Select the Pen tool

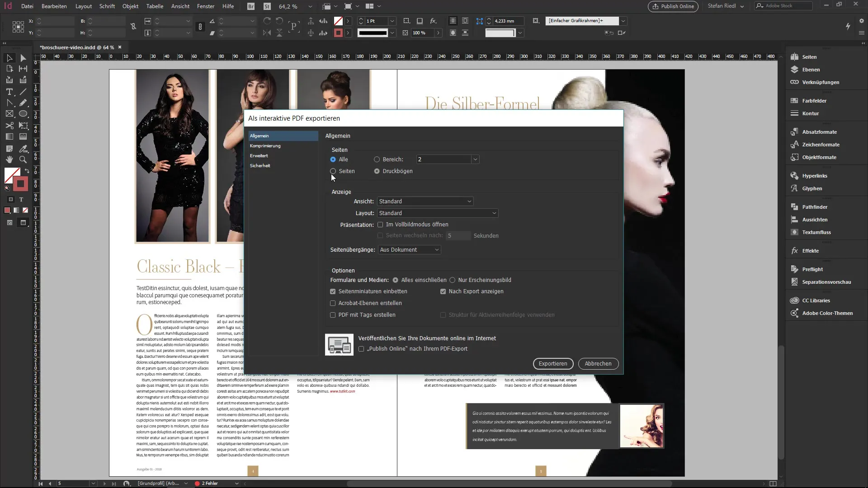click(x=9, y=103)
